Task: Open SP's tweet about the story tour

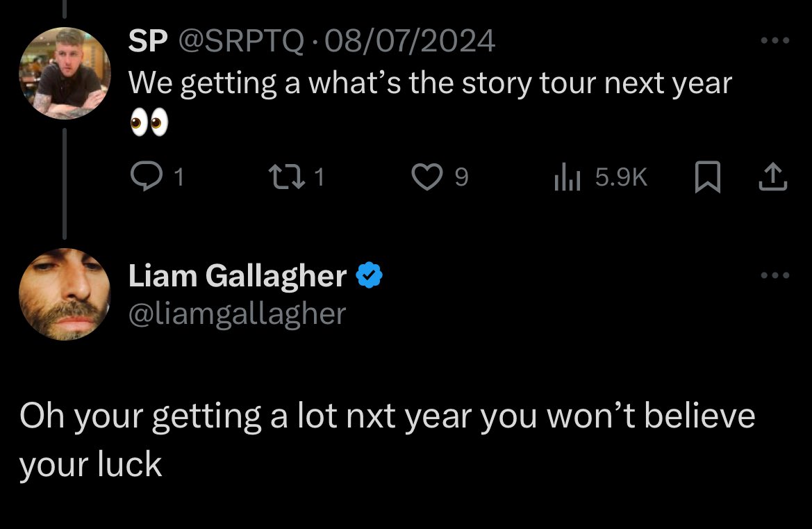Action: 430,83
